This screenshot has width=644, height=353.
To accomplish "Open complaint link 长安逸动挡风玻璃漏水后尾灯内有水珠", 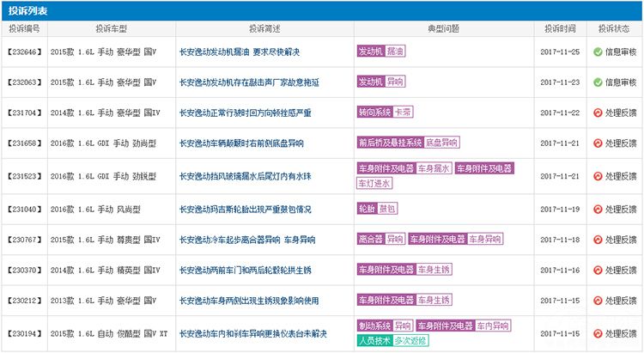I will click(x=246, y=176).
